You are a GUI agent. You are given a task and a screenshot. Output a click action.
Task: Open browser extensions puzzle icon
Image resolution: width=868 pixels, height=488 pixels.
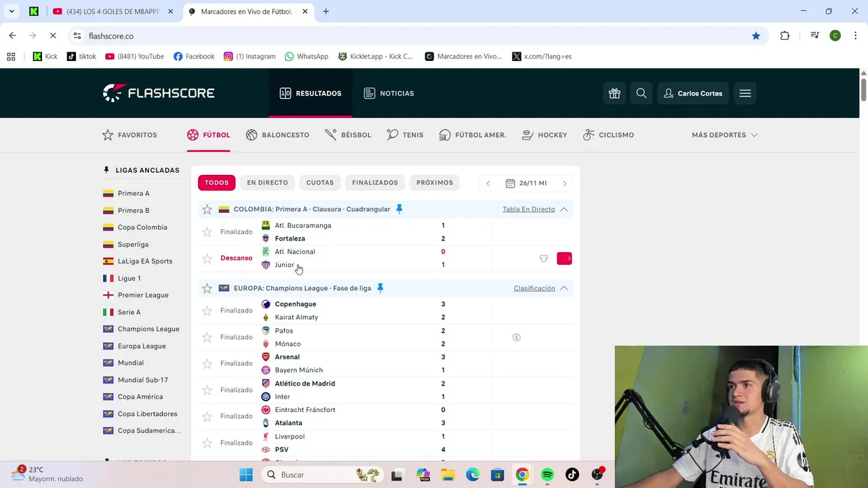click(x=785, y=36)
